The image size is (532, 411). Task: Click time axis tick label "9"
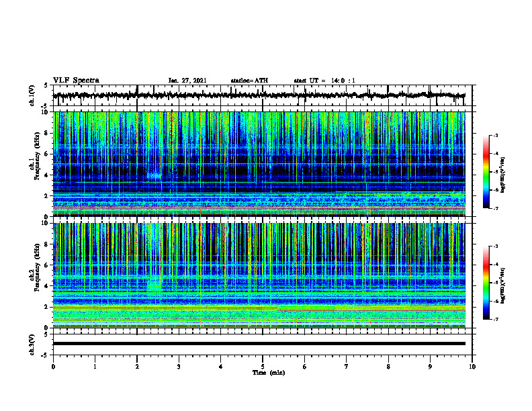(x=430, y=367)
